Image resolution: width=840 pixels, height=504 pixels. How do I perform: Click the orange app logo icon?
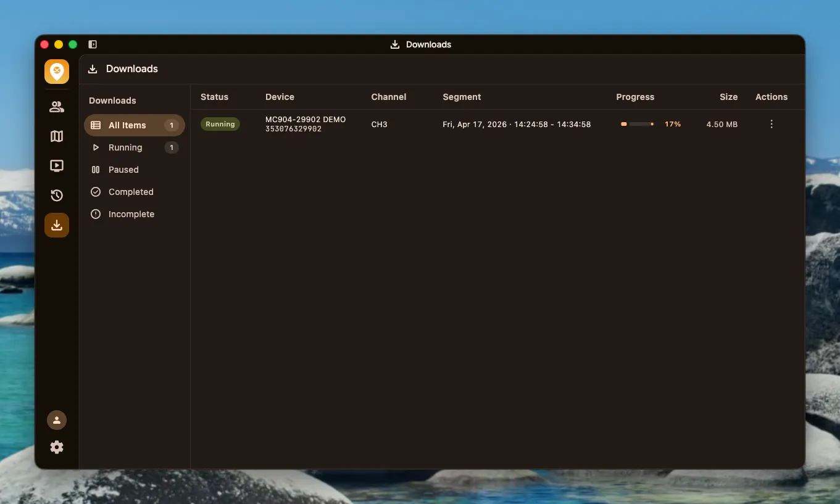coord(57,72)
